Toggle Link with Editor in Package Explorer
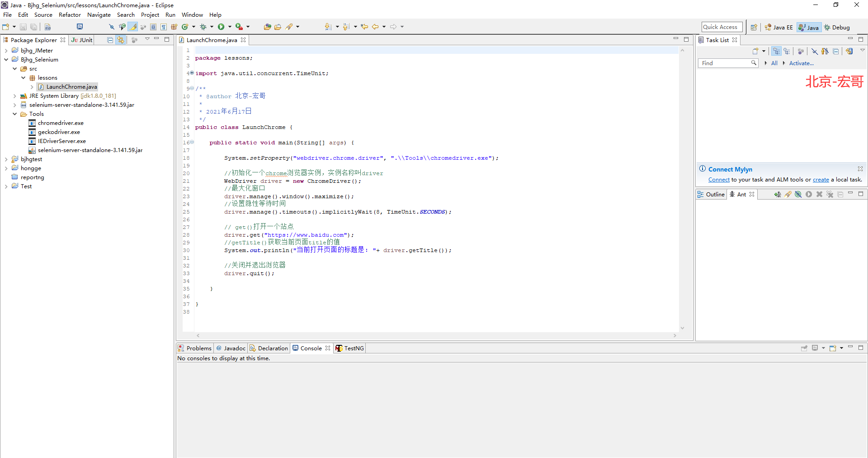The width and height of the screenshot is (868, 458). [x=121, y=40]
